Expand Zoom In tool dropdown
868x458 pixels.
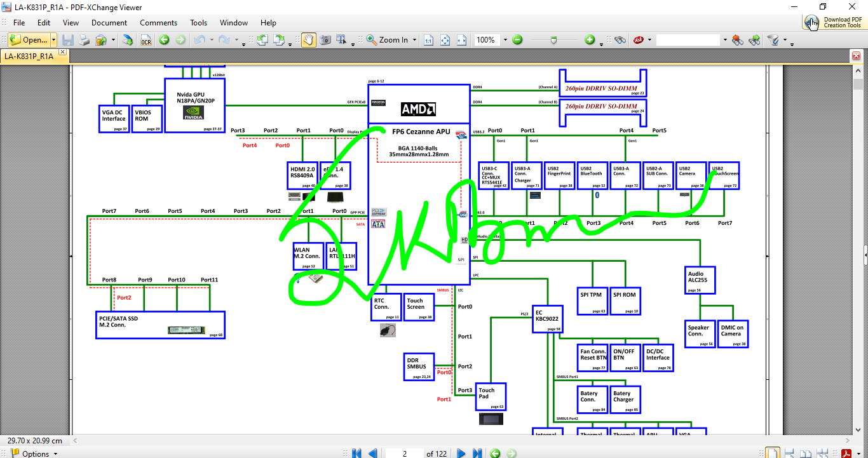(414, 40)
